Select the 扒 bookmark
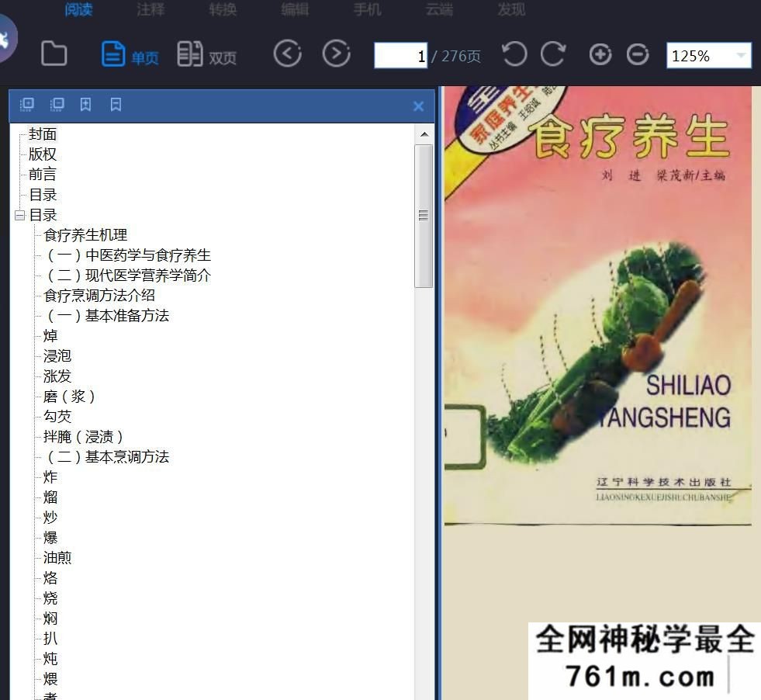Viewport: 761px width, 700px height. pos(50,639)
